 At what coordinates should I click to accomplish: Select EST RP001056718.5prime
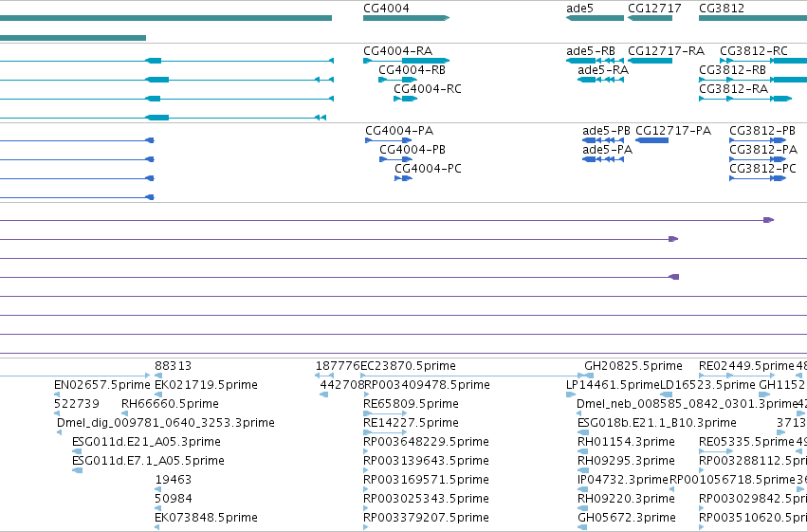point(672,489)
